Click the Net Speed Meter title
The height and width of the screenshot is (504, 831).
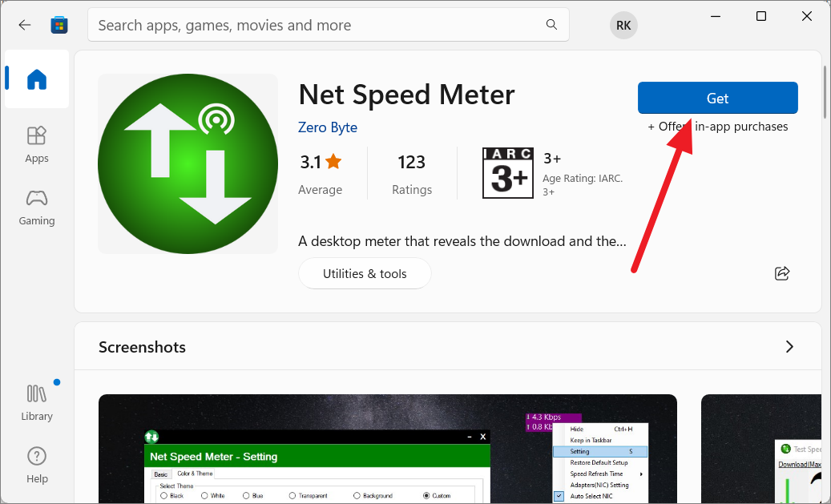coord(406,95)
